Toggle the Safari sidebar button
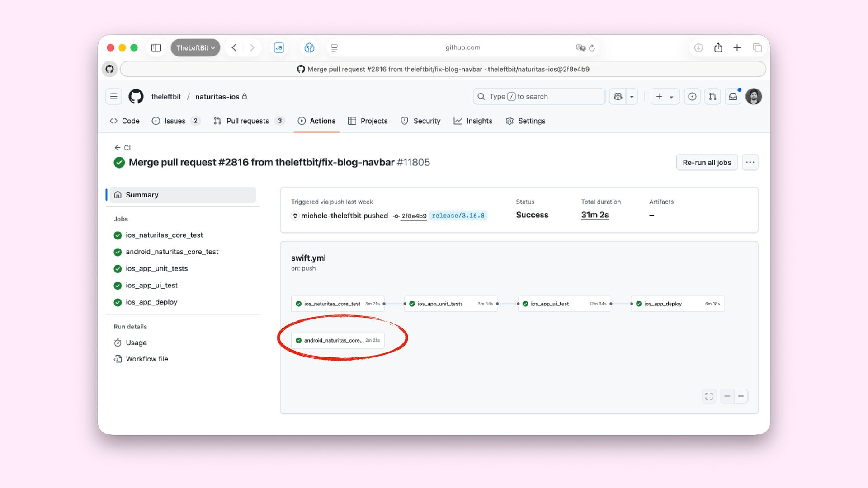868x488 pixels. pyautogui.click(x=156, y=47)
